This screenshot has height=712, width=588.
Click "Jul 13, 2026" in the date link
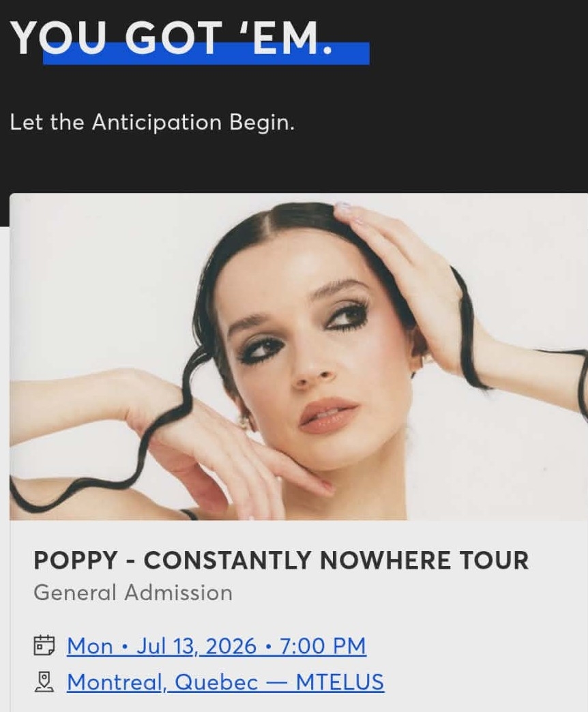tap(196, 645)
